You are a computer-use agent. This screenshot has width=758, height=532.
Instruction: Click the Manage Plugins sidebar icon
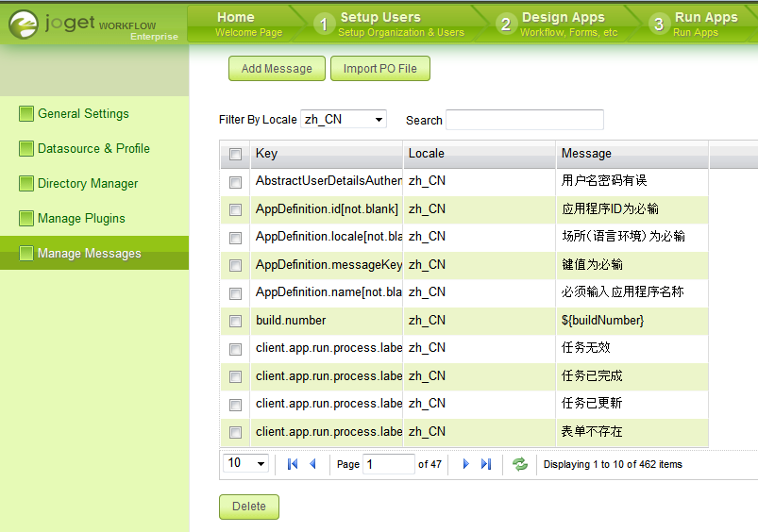26,219
